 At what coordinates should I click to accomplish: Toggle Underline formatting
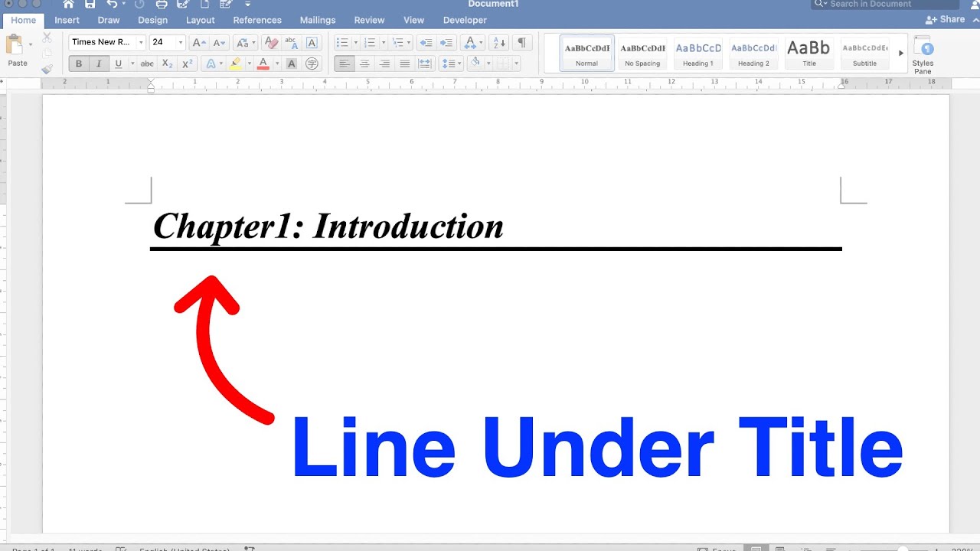[x=118, y=64]
